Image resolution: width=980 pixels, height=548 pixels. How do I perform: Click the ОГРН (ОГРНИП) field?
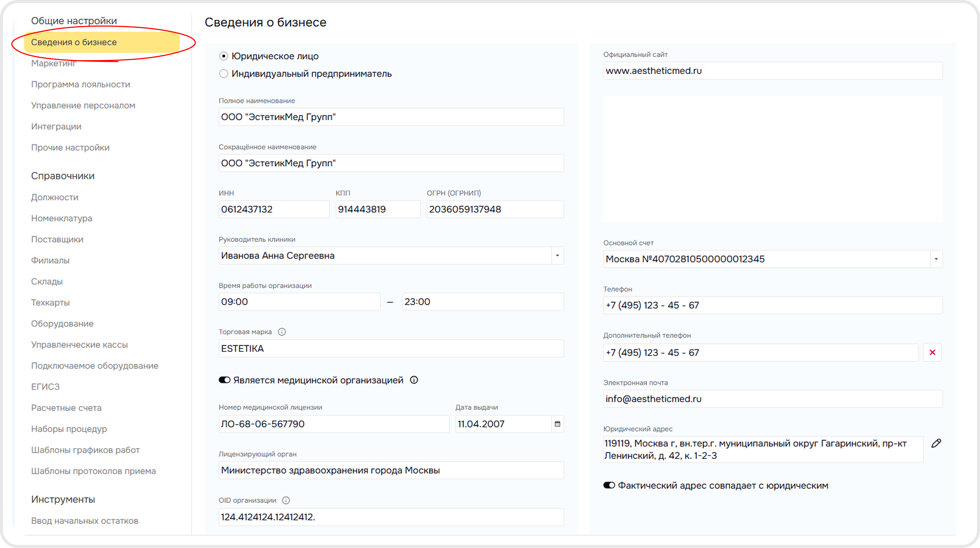click(495, 209)
